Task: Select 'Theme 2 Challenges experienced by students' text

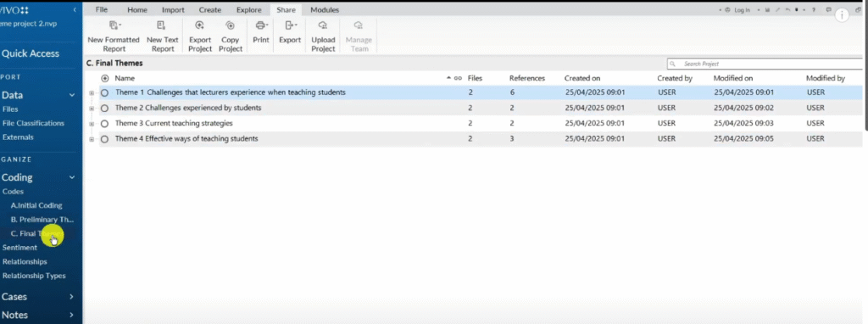Action: point(188,108)
